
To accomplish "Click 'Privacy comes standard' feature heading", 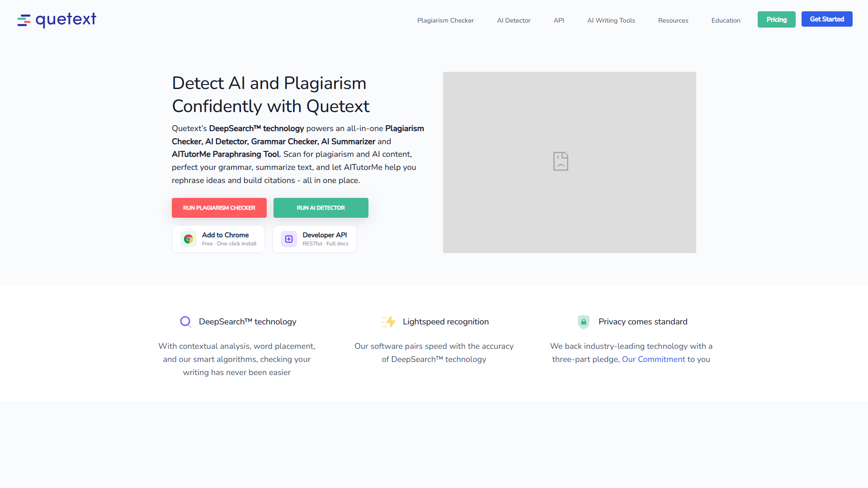I will 643,322.
